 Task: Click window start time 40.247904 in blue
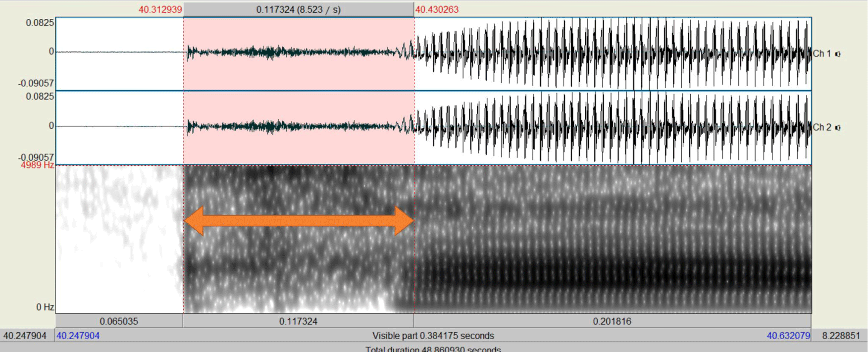point(78,336)
